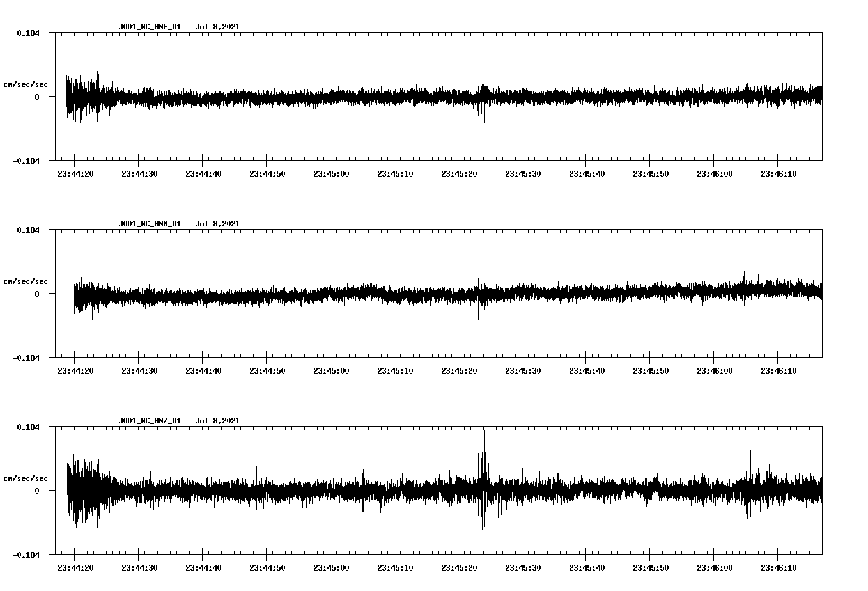This screenshot has height=591, width=868.
Task: Click the cm/sec/sec unit label on HNE plot
Action: click(x=26, y=84)
